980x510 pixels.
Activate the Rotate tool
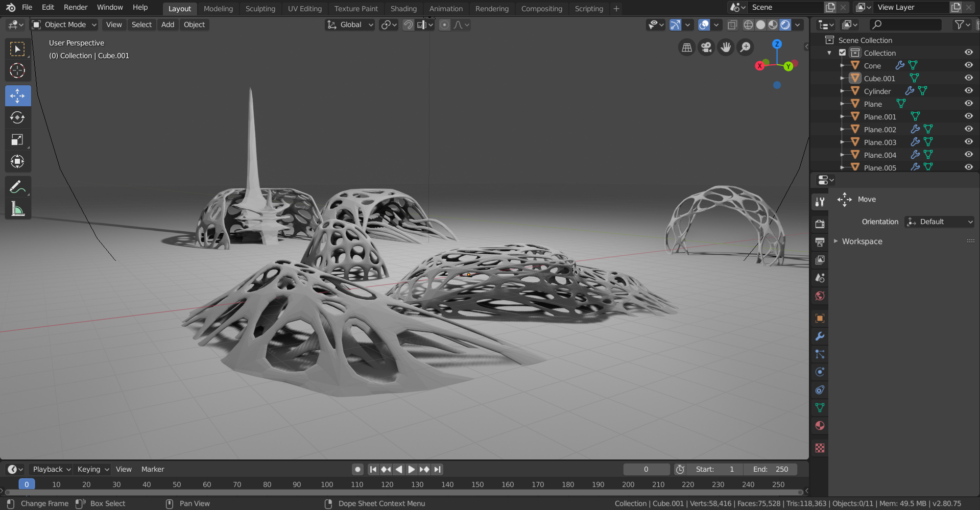pos(17,118)
